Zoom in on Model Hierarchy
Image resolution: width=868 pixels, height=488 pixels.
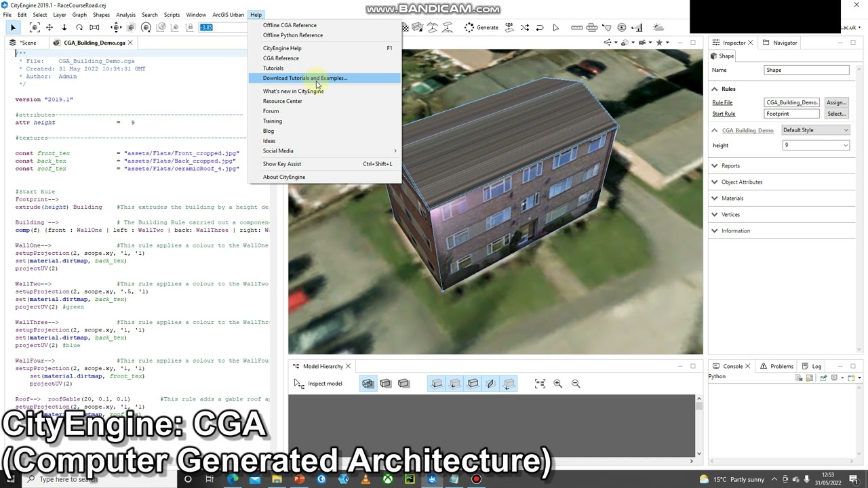(x=557, y=384)
